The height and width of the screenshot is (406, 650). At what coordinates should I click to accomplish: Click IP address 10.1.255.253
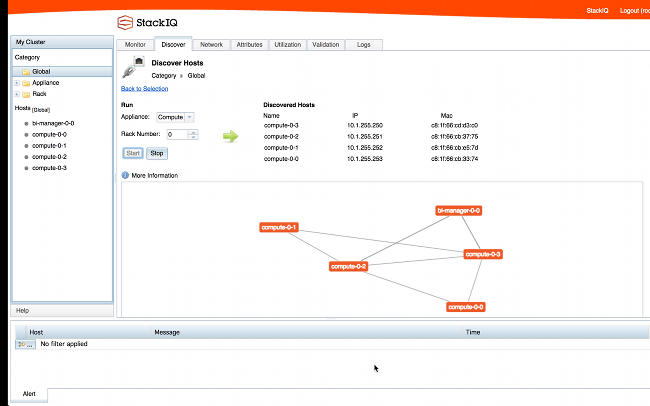[365, 159]
